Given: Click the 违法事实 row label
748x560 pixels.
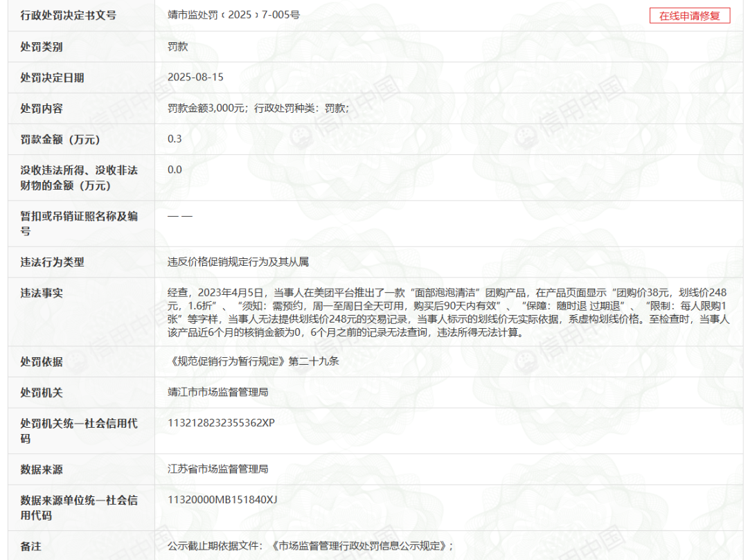Looking at the screenshot, I should point(42,293).
